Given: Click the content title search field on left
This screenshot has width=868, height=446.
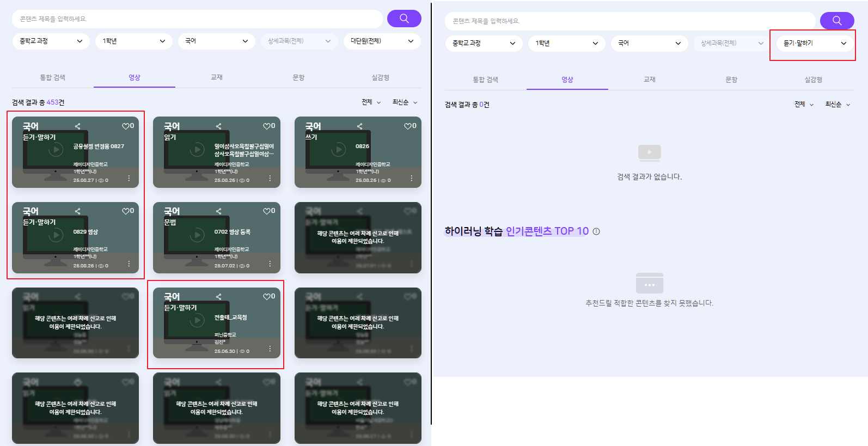Looking at the screenshot, I should pyautogui.click(x=196, y=19).
